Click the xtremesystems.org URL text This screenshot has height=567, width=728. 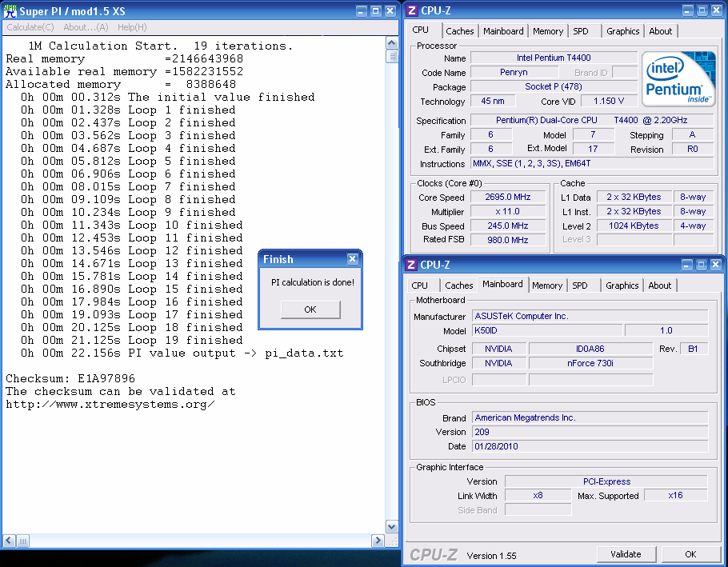tap(110, 404)
